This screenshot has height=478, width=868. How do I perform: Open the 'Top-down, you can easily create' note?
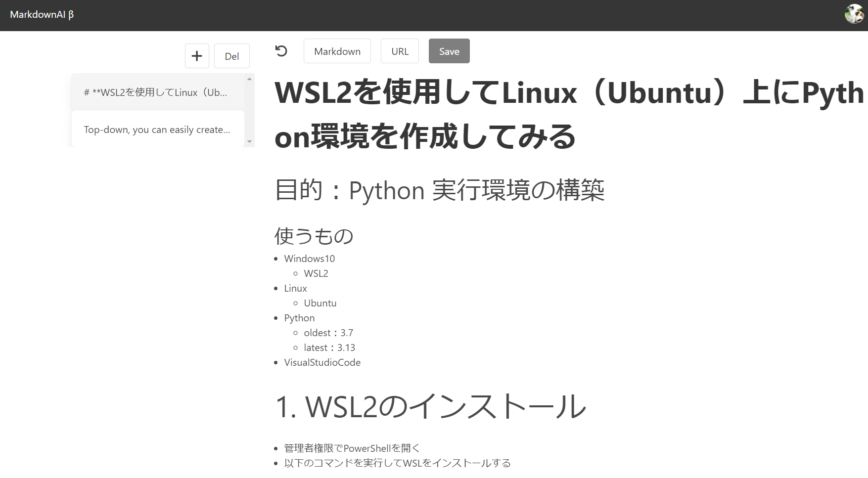(x=157, y=129)
